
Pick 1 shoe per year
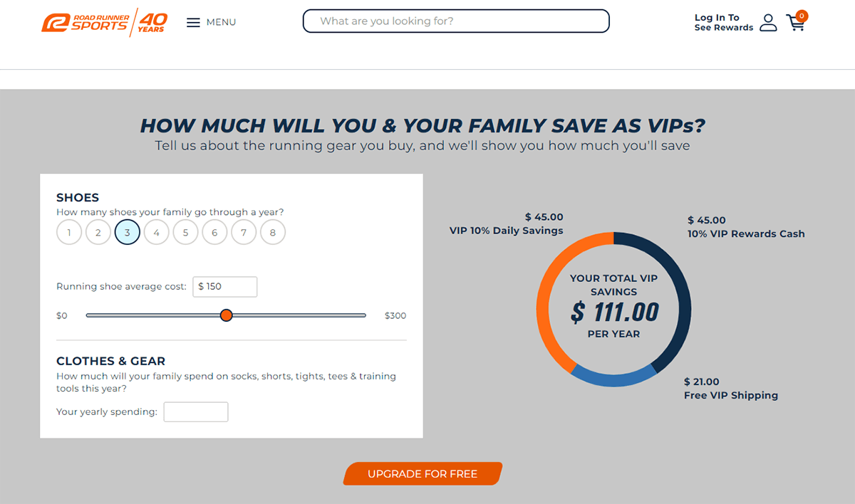(68, 232)
